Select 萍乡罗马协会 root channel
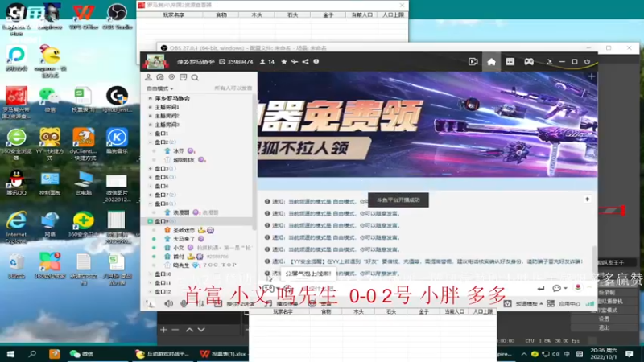 (x=172, y=98)
